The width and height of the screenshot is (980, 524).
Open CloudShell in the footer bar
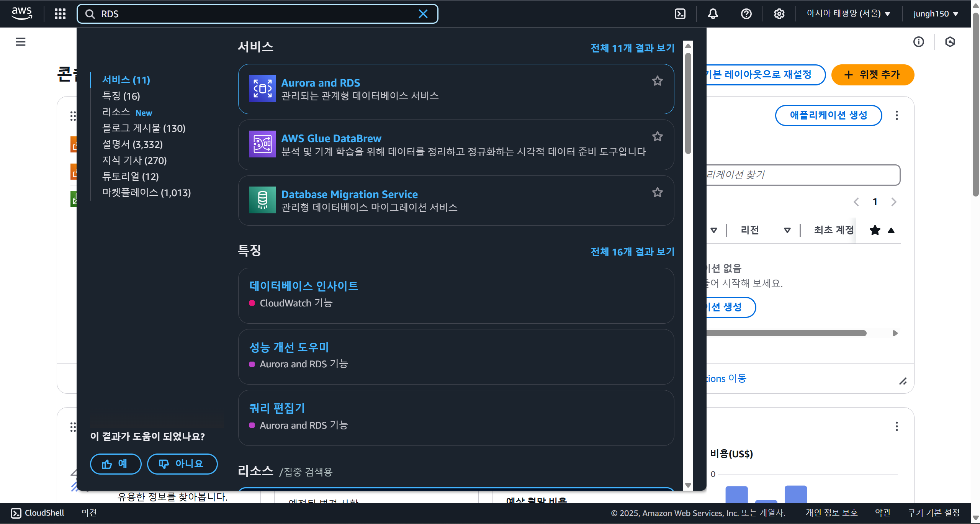(x=37, y=513)
